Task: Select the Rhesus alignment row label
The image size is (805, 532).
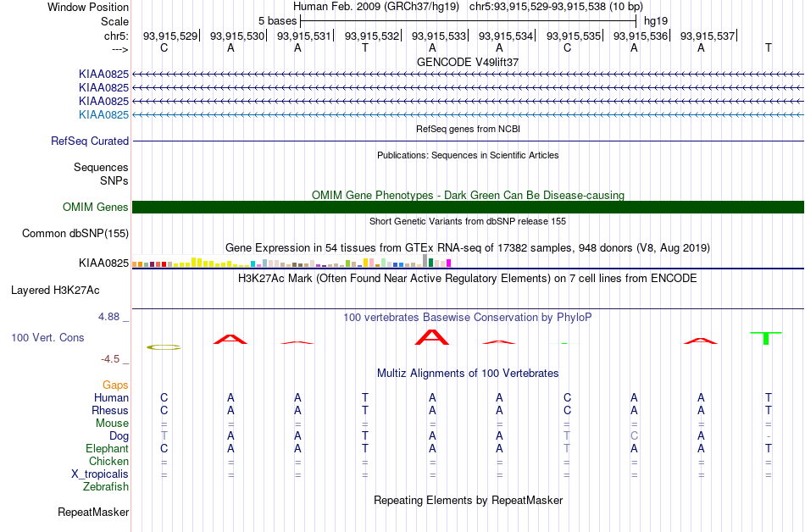Action: point(110,410)
